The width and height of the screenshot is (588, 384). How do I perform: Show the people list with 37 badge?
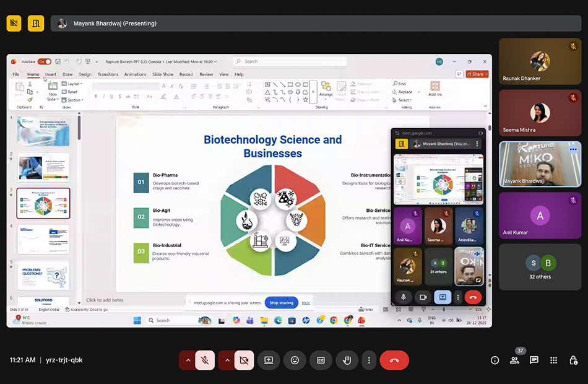(514, 360)
